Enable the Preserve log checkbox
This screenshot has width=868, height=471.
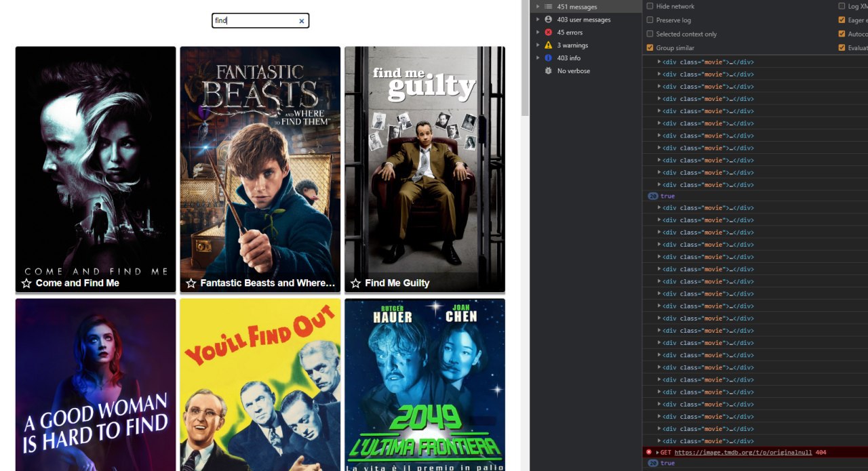point(650,20)
